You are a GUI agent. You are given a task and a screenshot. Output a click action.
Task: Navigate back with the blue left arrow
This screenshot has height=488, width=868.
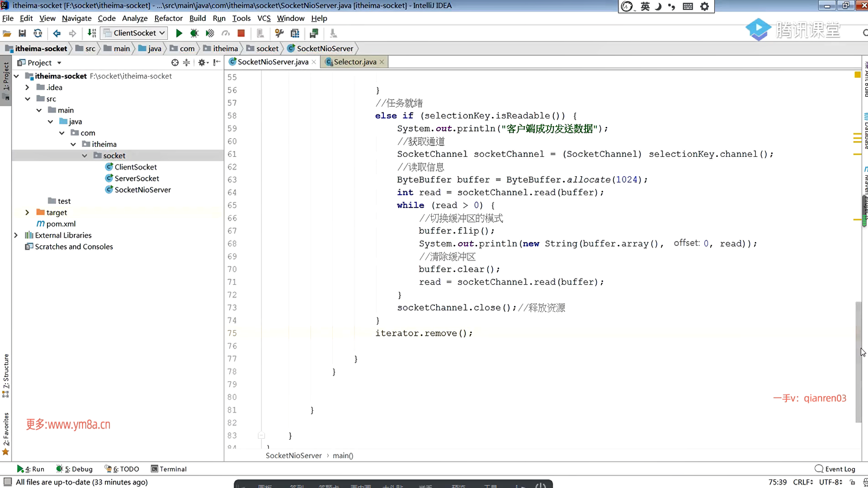click(57, 33)
